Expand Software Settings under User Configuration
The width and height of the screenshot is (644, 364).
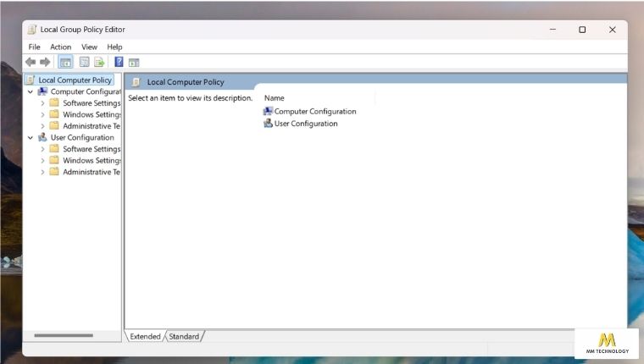(x=42, y=149)
